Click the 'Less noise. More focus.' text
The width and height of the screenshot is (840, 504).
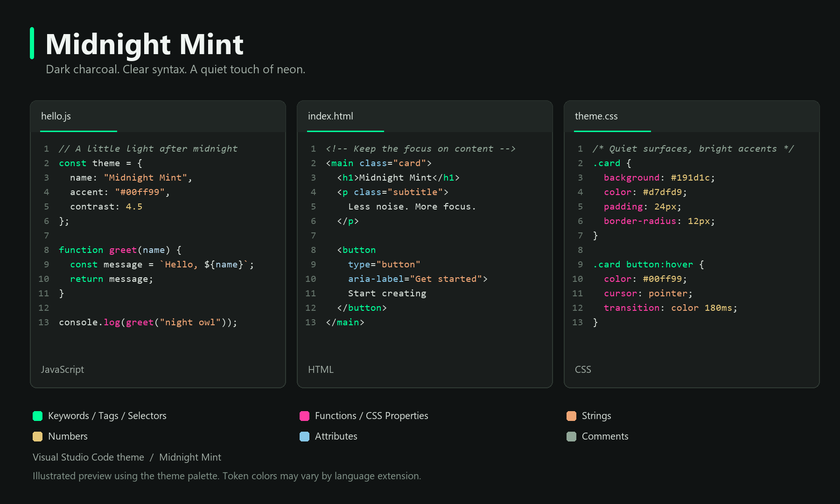(412, 207)
